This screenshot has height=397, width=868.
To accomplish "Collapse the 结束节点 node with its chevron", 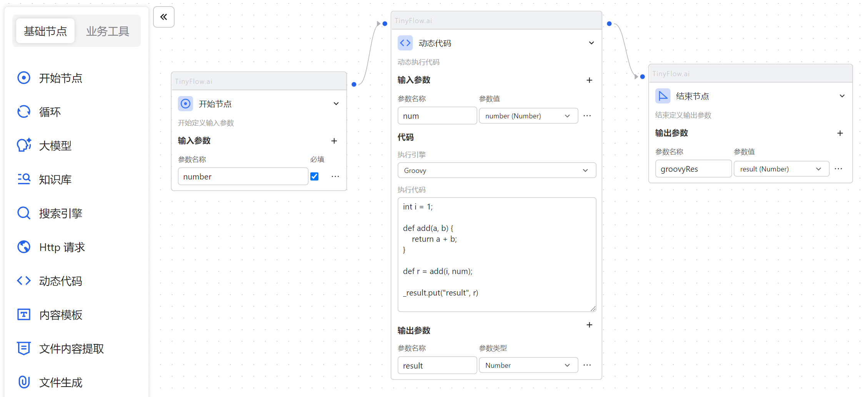I will pos(842,96).
